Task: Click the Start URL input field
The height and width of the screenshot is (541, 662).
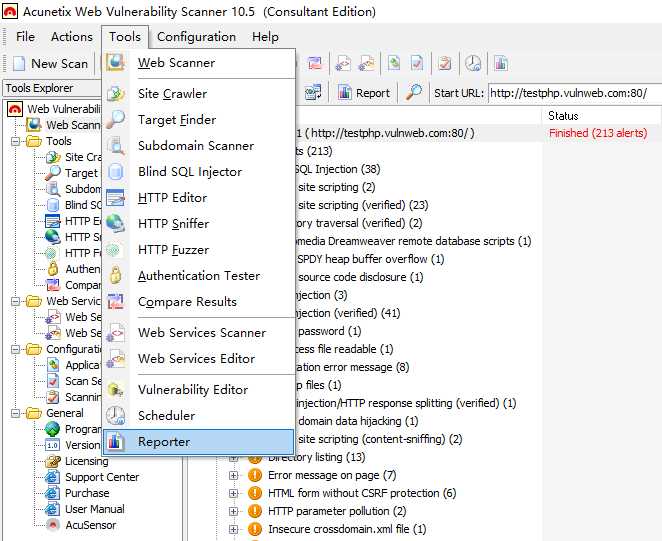Action: coord(575,93)
